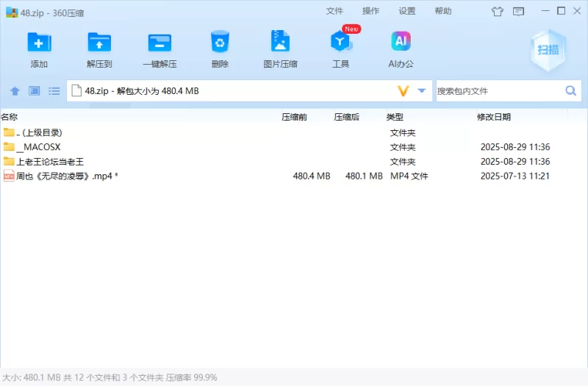Select the ..(上级目录) parent folder row
Screen dimensions: 588x386
[x=294, y=132]
